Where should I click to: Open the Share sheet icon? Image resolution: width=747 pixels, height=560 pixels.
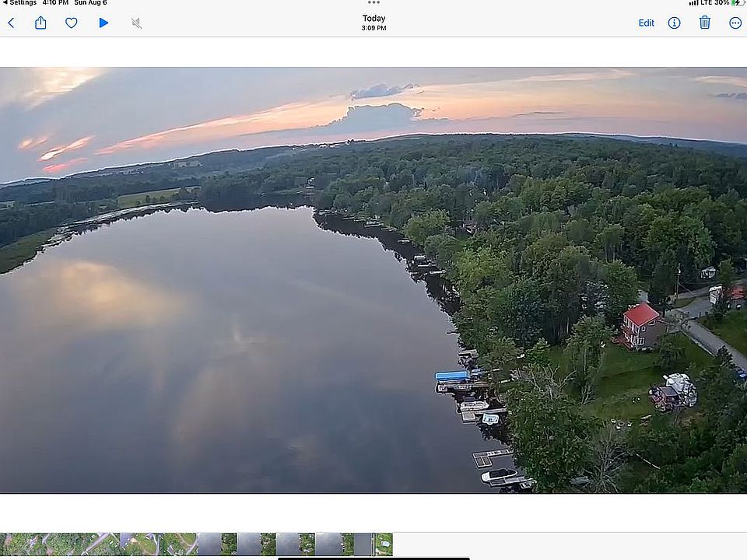(x=40, y=23)
